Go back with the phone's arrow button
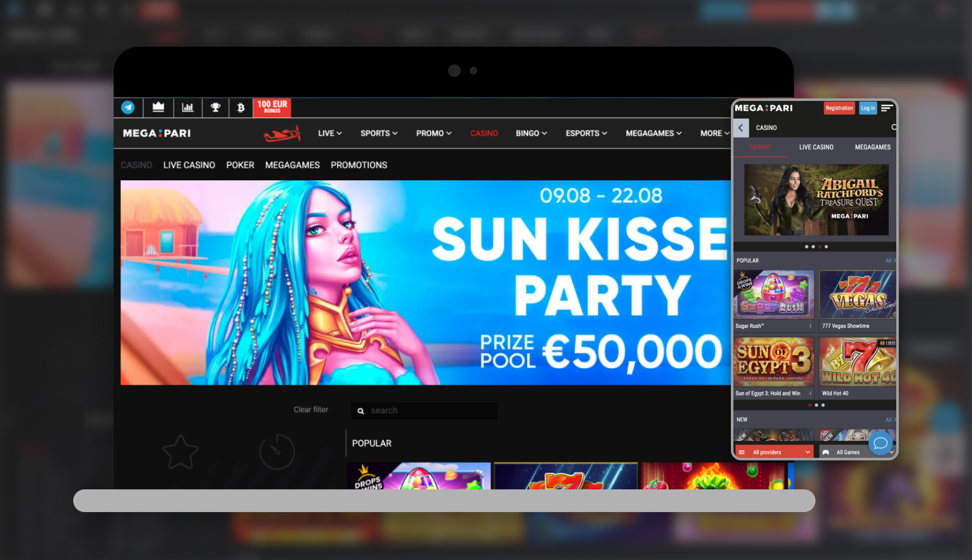 click(x=741, y=127)
